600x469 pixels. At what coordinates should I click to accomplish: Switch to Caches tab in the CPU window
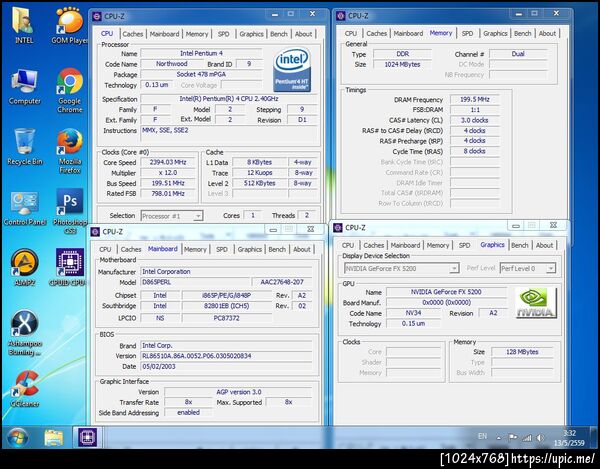coord(132,34)
